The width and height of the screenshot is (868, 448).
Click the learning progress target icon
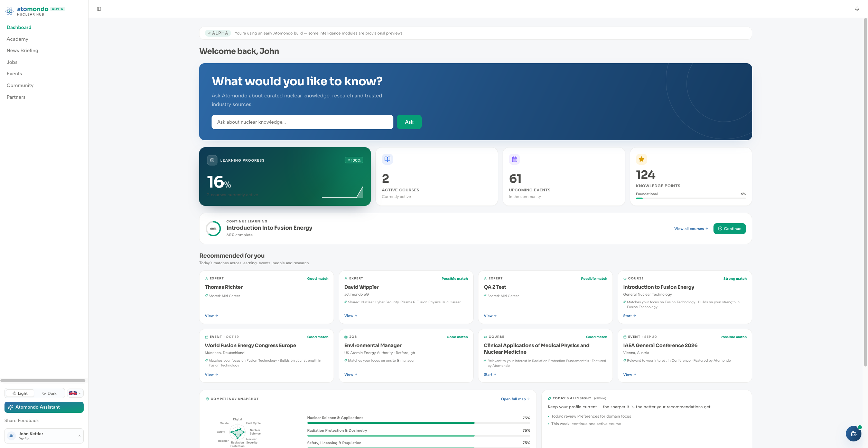(x=212, y=160)
